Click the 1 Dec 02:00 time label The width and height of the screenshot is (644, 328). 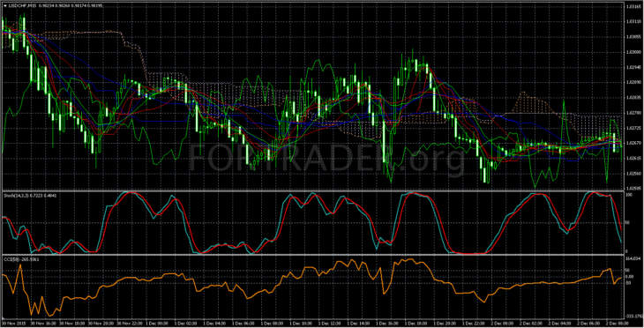point(186,324)
